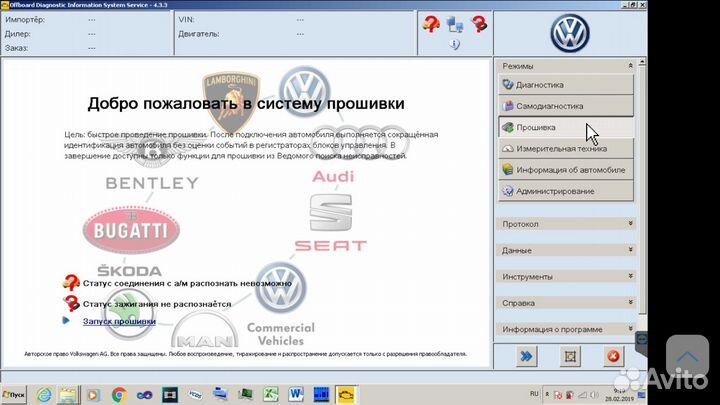Screen dimensions: 720x405
Task: Click the Администрирование gear icon
Action: [x=507, y=191]
